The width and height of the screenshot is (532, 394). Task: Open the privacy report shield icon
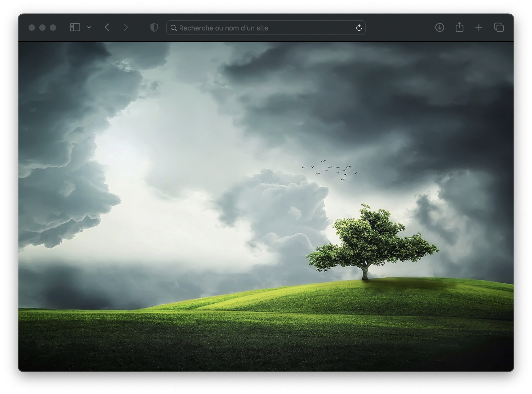coord(154,28)
